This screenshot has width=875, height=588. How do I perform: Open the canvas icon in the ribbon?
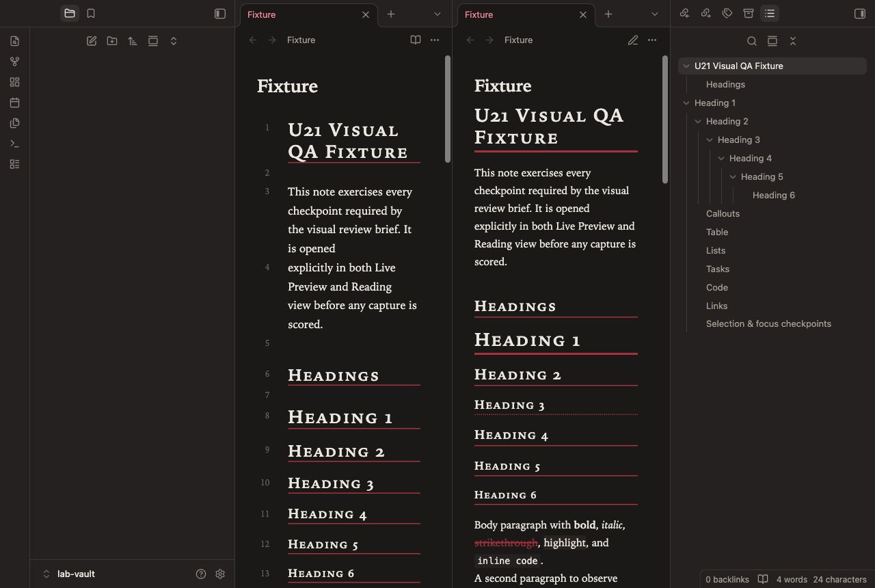pyautogui.click(x=14, y=82)
